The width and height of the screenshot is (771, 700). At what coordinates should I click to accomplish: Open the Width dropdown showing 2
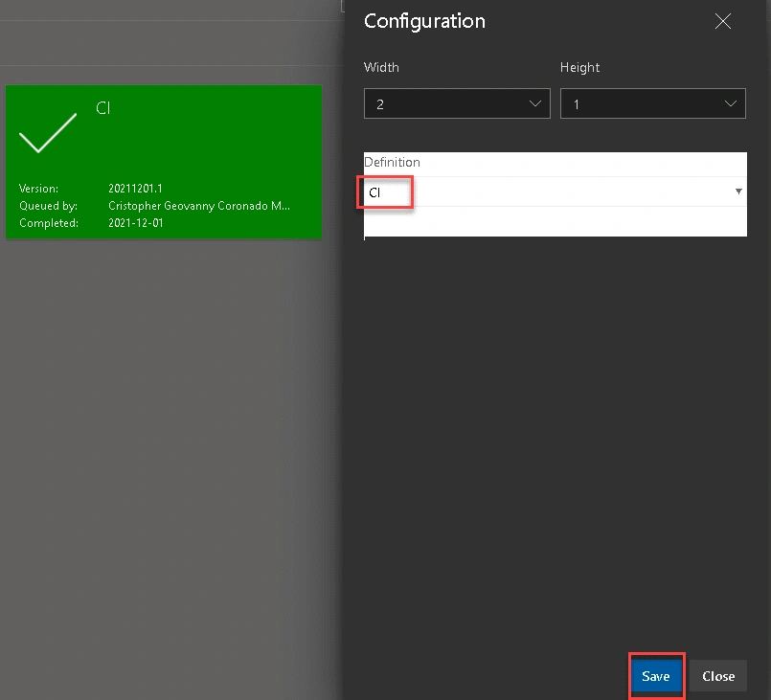pyautogui.click(x=457, y=103)
